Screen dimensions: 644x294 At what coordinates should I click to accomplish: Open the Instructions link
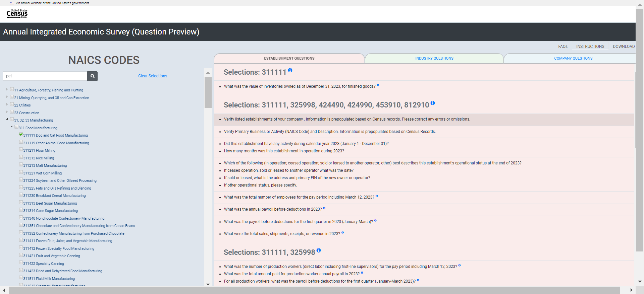click(590, 47)
